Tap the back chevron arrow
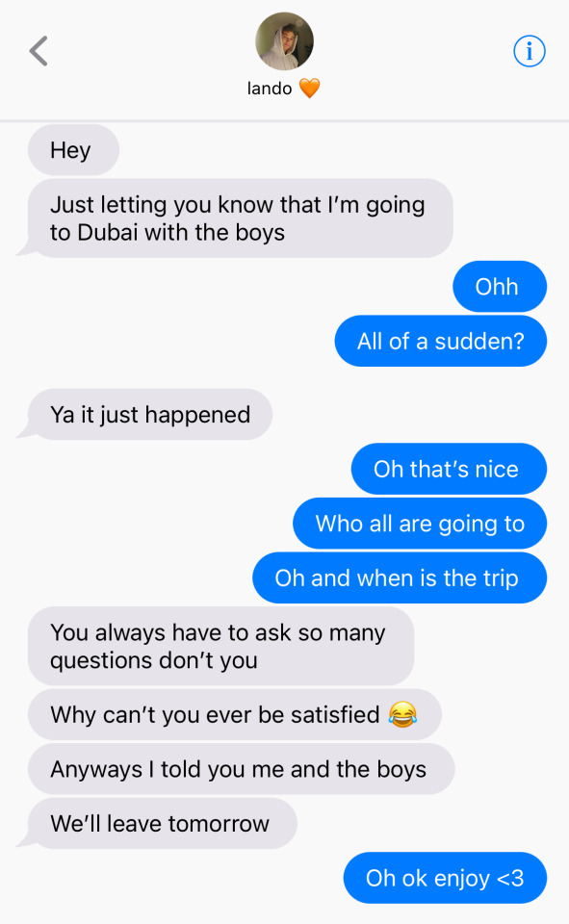Screen dimensions: 569x924 39,51
